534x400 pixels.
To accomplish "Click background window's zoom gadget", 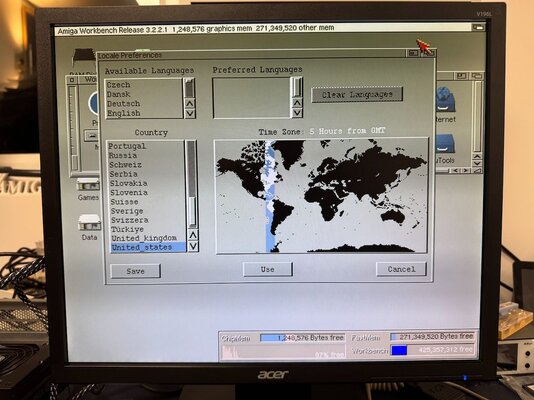I will coord(461,76).
